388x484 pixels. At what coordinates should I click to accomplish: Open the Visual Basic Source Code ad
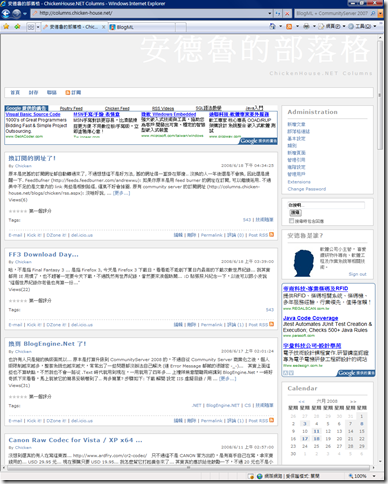pyautogui.click(x=33, y=114)
